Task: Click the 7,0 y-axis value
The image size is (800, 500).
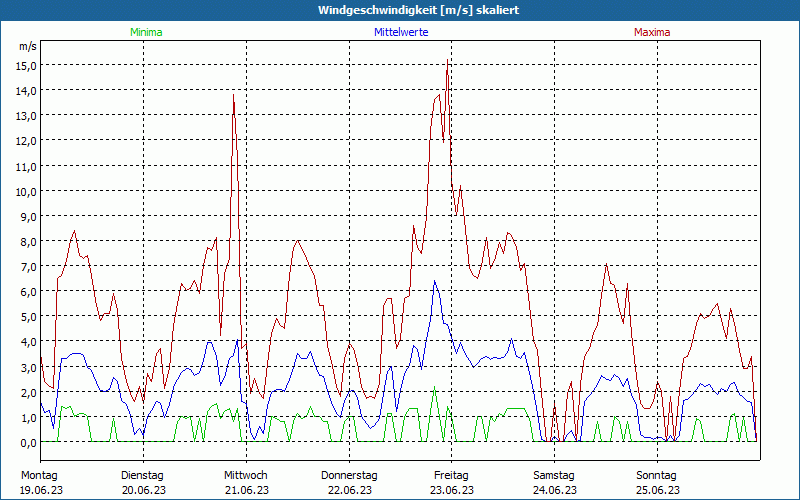Action: pyautogui.click(x=28, y=267)
